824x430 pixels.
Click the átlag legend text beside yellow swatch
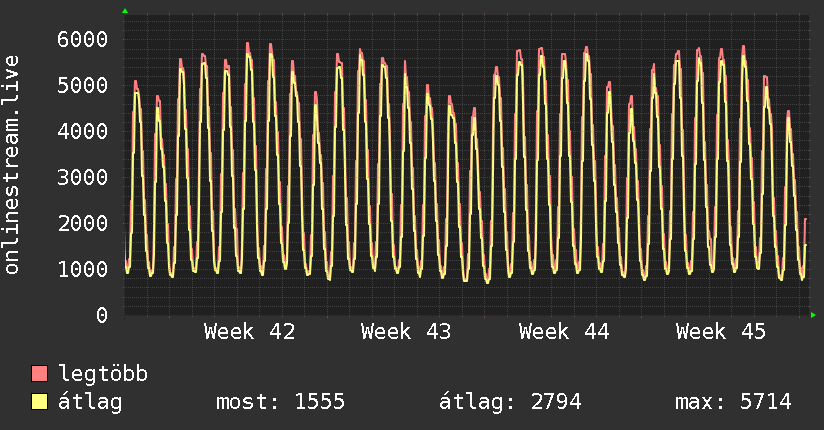[91, 403]
